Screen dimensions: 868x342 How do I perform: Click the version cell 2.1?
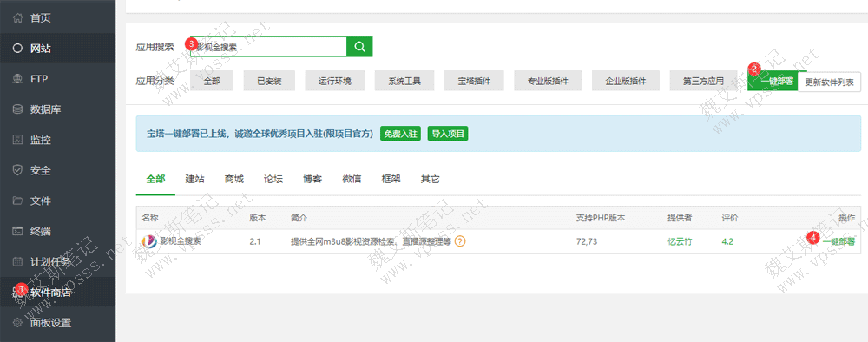254,241
